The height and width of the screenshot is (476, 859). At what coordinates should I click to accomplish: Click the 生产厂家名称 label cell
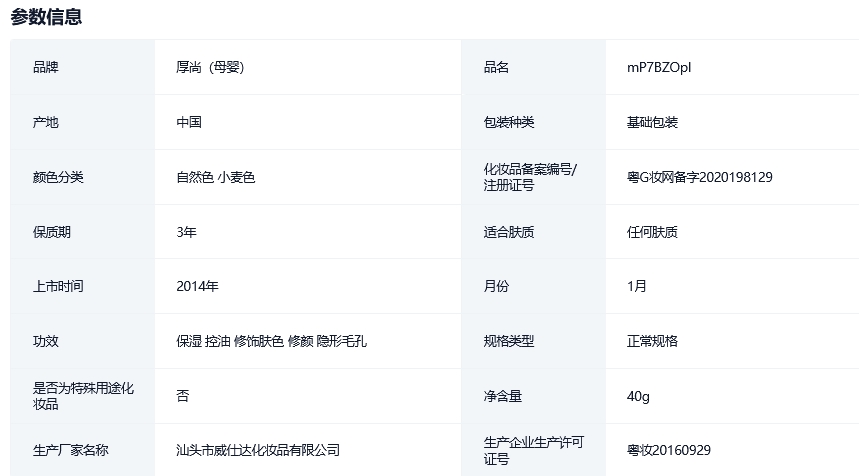pyautogui.click(x=70, y=450)
